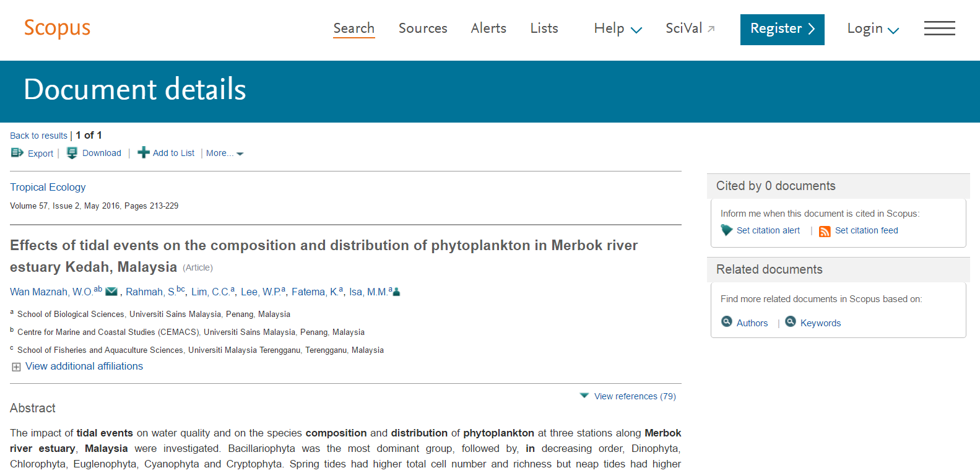Go back to search results
The width and height of the screenshot is (980, 473).
point(38,135)
